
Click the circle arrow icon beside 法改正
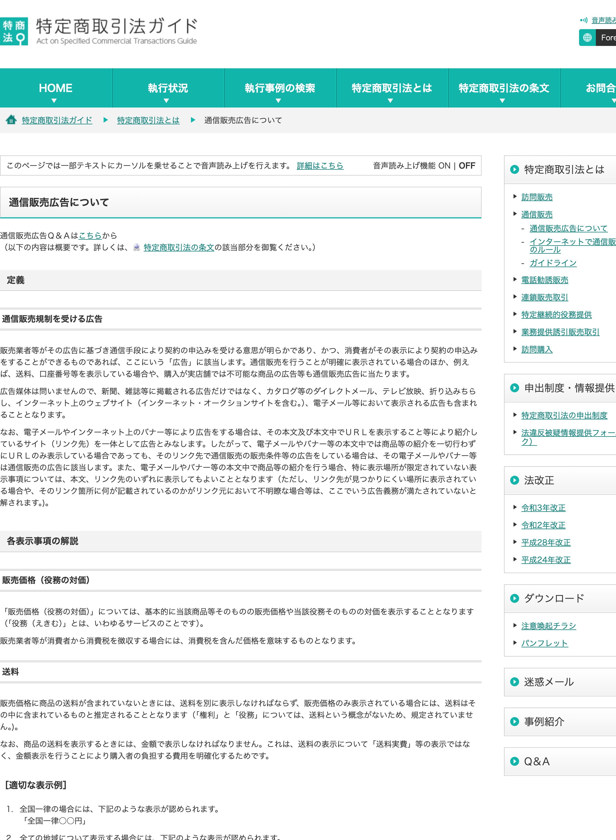[515, 480]
